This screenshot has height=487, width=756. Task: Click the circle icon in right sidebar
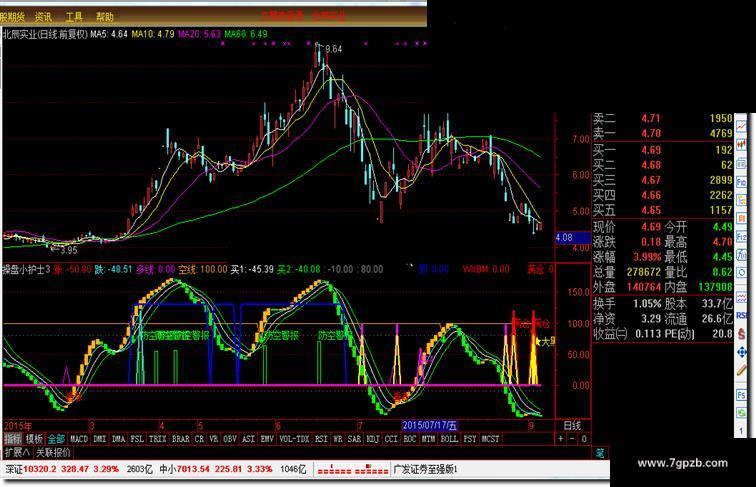pos(742,273)
